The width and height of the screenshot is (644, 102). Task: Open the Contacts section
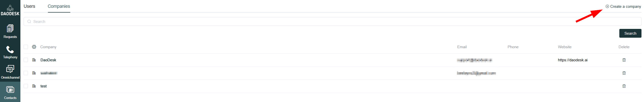[x=10, y=92]
